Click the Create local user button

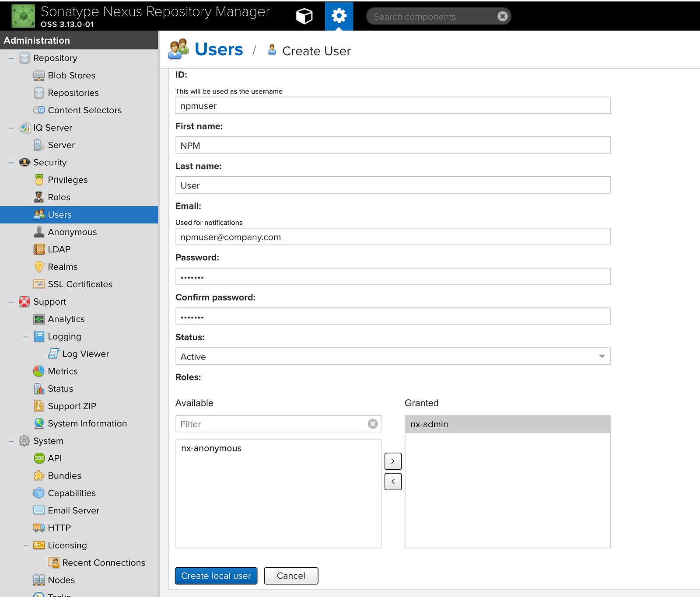tap(216, 576)
